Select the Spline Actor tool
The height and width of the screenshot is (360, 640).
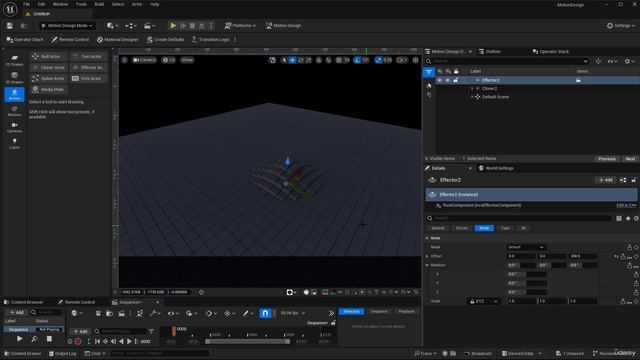coord(48,78)
